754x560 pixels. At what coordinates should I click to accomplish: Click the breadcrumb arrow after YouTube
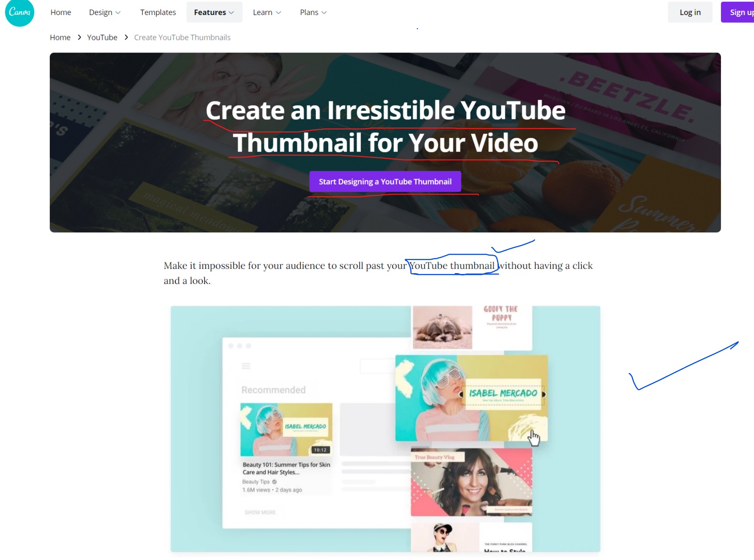(126, 37)
